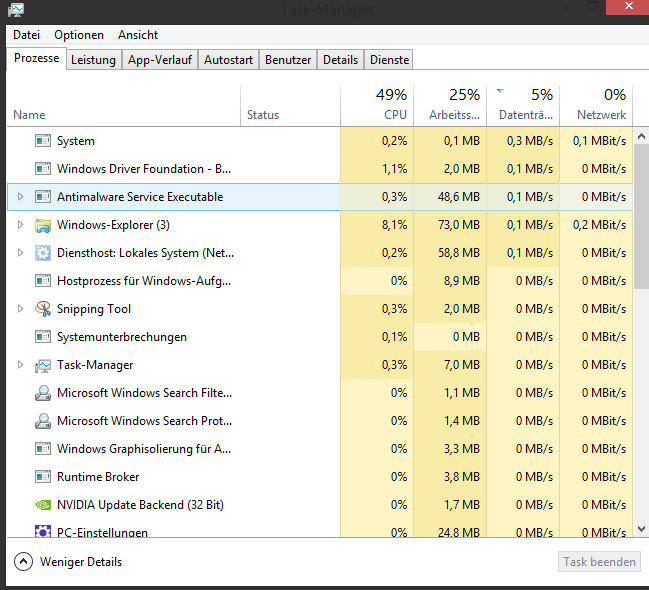Screen dimensions: 649x590
Task: Click the Task-Manager title bar icon
Action: (16, 9)
